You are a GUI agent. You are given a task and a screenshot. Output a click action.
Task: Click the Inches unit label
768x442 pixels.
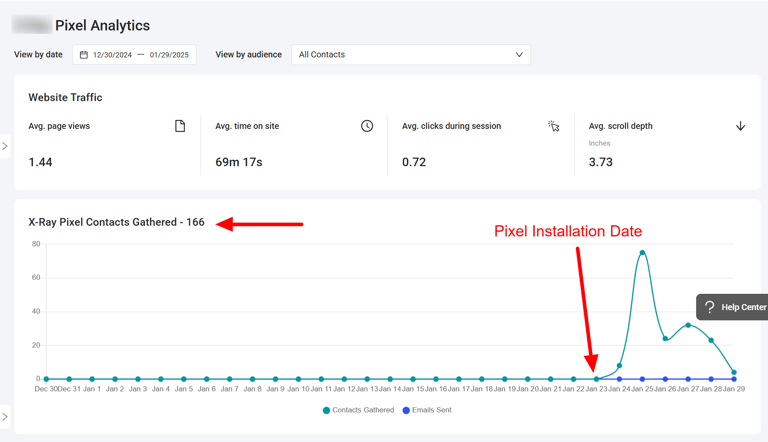(600, 143)
